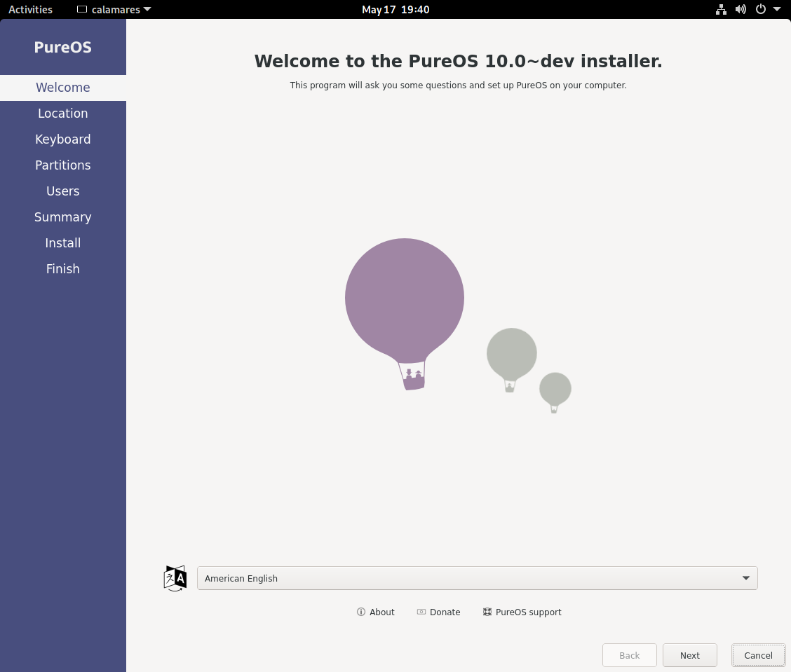Click the info icon next to About
Image resolution: width=791 pixels, height=672 pixels.
(x=360, y=612)
